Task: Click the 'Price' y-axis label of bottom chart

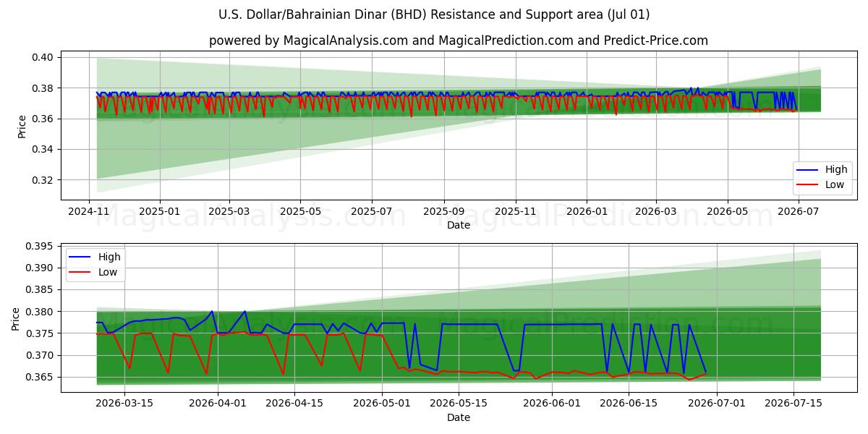Action: pos(16,319)
